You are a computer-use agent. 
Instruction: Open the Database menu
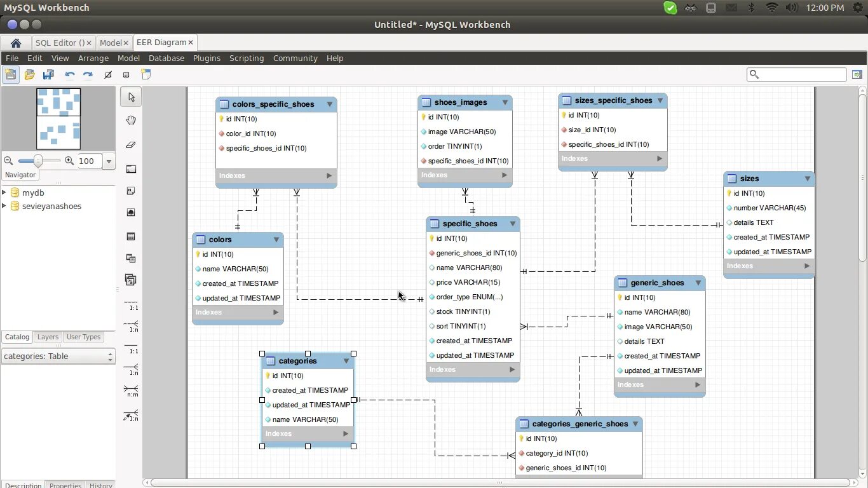point(166,58)
